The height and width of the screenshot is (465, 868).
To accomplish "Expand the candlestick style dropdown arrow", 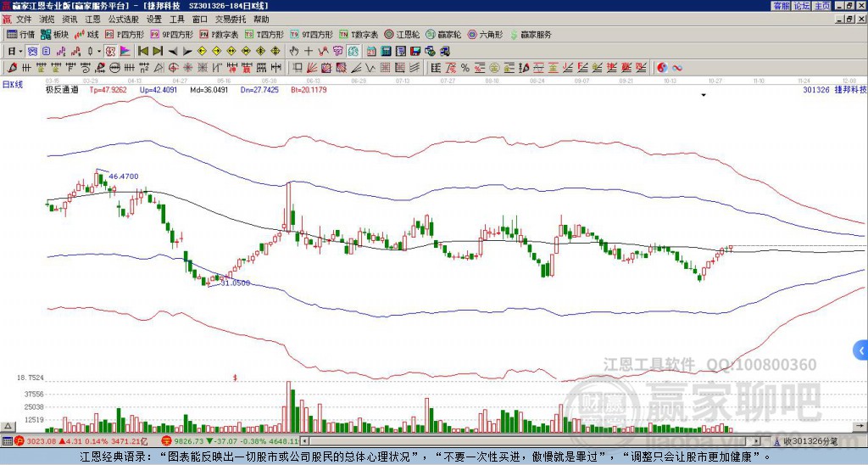I will 99,52.
